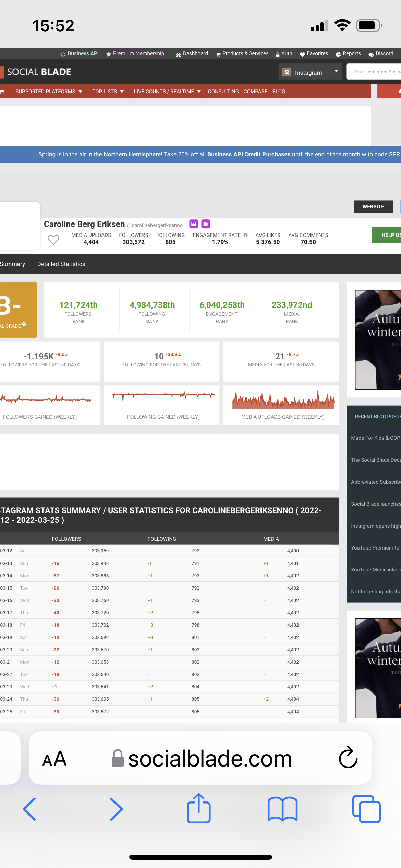Tap the Safari back arrow
Screen dimensions: 401x868
[x=29, y=809]
